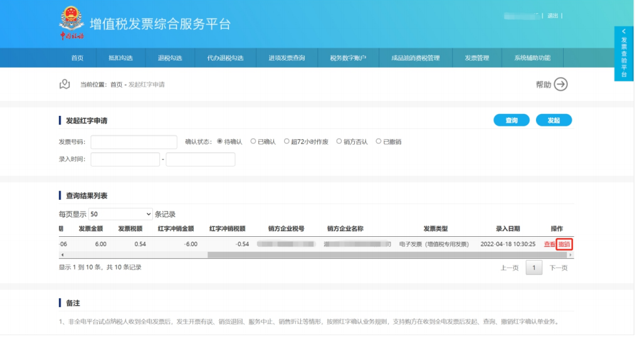
Task: Click the collapse chevron on 发票查验平台 side tab
Action: (x=624, y=31)
